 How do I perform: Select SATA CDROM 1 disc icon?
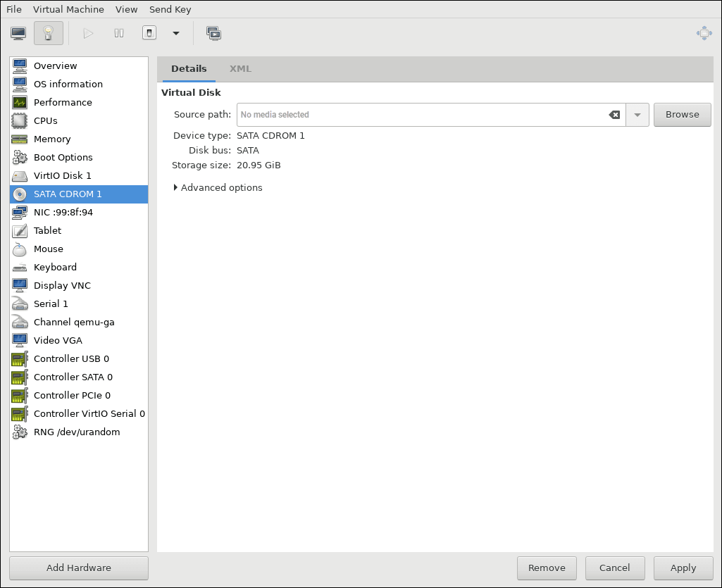(x=20, y=194)
